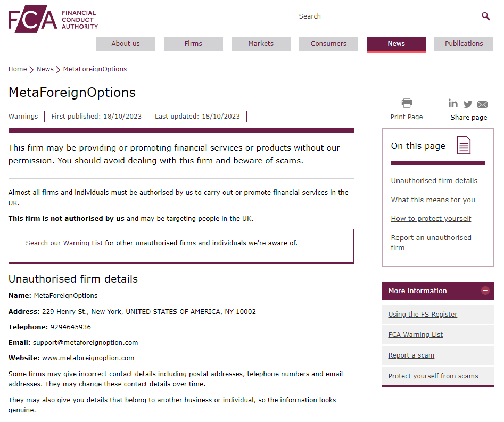Click the printer icon
The image size is (504, 422).
[x=407, y=103]
